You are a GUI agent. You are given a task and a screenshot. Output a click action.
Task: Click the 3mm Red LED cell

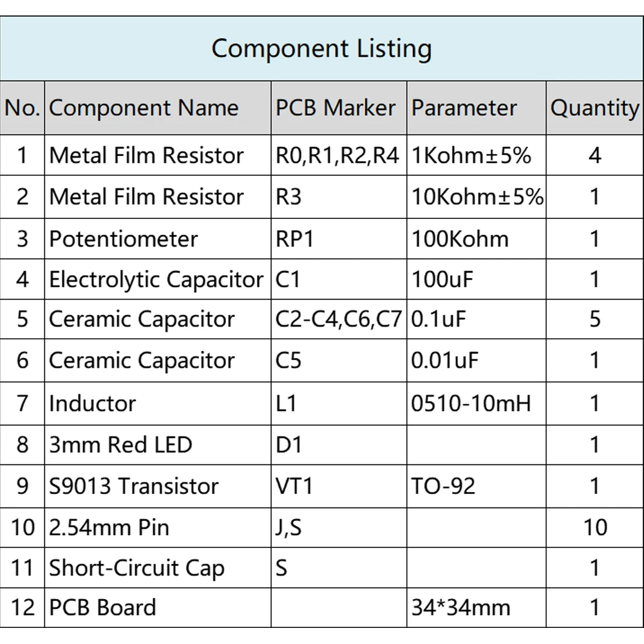click(x=158, y=445)
